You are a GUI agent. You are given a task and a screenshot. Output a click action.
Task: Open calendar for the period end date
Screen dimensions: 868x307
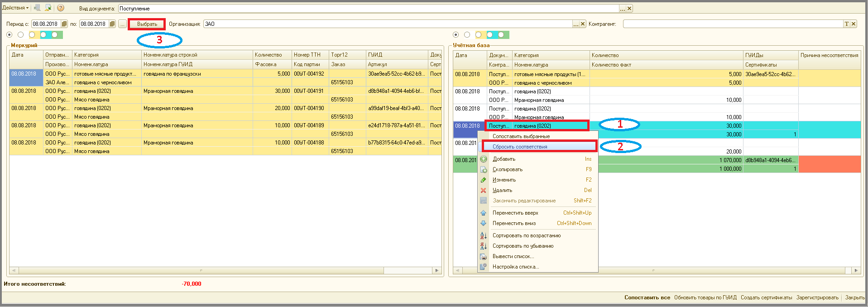112,24
